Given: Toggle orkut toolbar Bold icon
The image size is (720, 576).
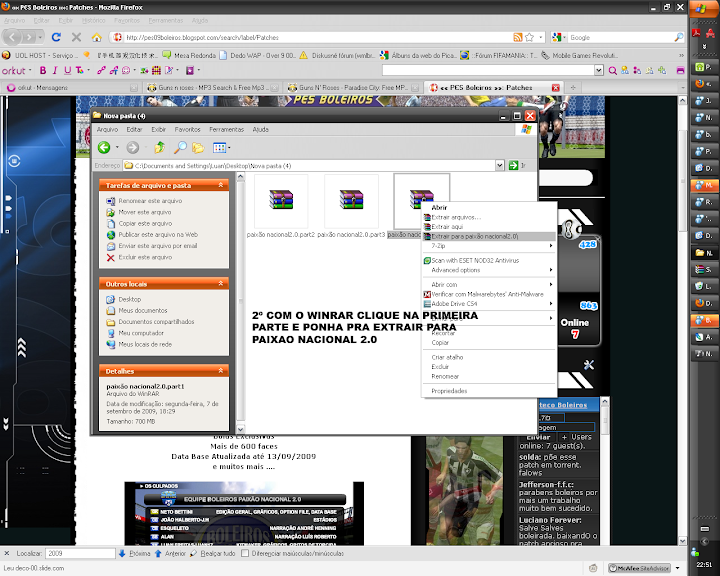Looking at the screenshot, I should pyautogui.click(x=43, y=70).
